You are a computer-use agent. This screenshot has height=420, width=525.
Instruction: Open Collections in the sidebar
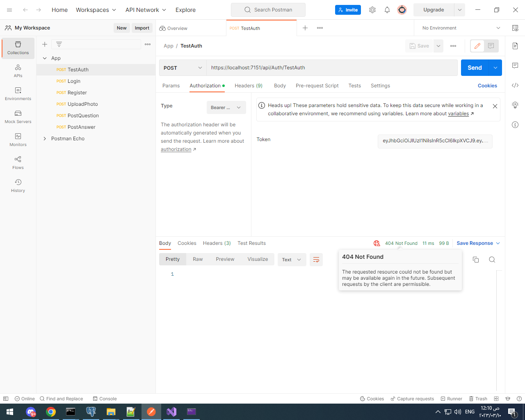click(x=18, y=48)
